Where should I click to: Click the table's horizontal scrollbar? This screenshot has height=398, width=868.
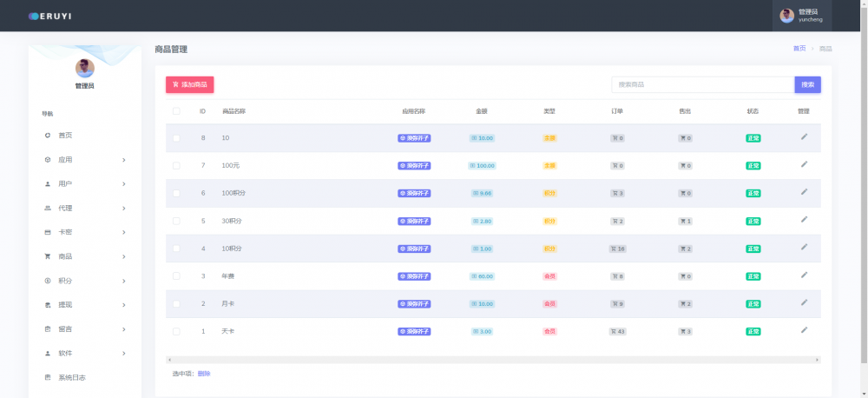pyautogui.click(x=492, y=359)
